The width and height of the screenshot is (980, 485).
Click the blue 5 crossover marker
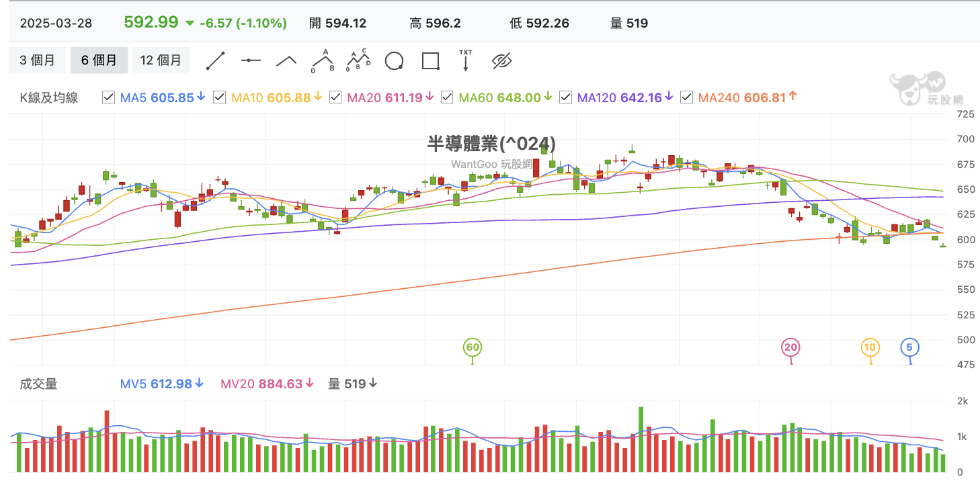[909, 347]
